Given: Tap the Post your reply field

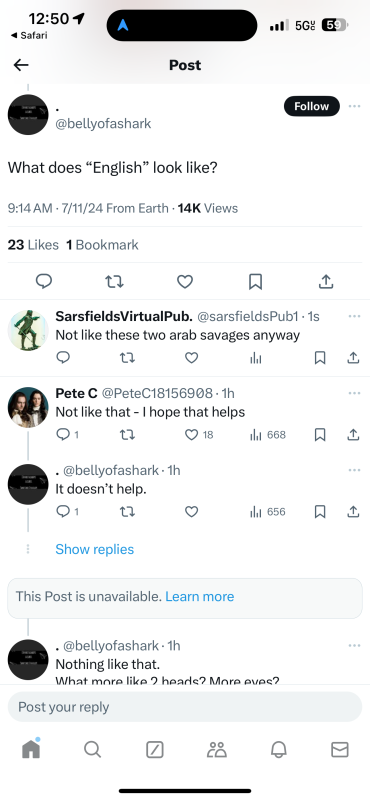Looking at the screenshot, I should click(x=185, y=707).
